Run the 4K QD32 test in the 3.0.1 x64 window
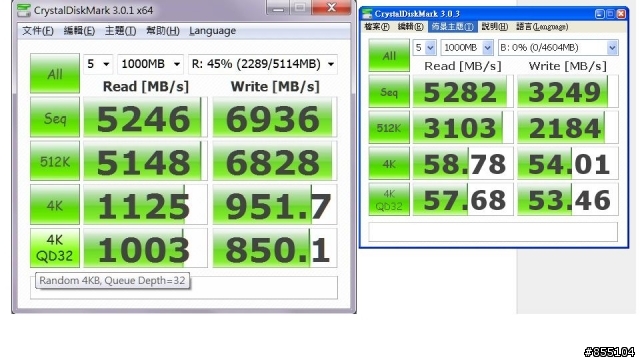The width and height of the screenshot is (640, 360). coord(55,248)
